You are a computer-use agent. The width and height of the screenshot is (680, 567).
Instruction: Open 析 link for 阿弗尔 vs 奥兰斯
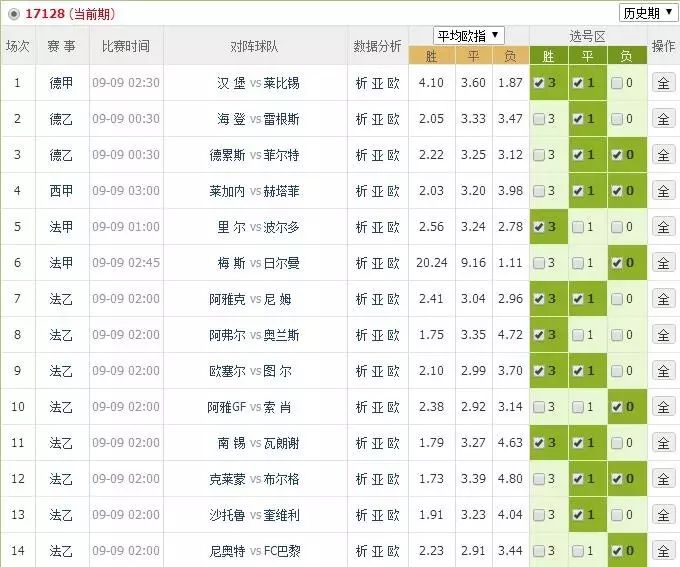tap(361, 335)
